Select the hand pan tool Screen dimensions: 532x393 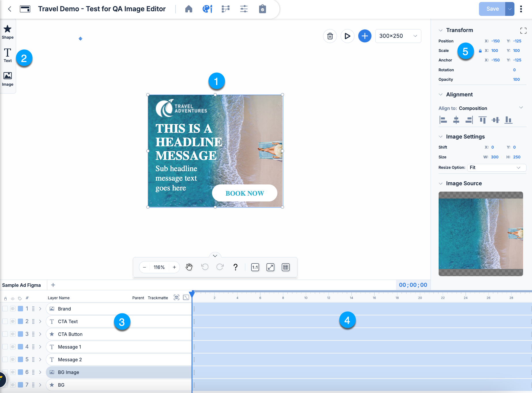pyautogui.click(x=189, y=267)
